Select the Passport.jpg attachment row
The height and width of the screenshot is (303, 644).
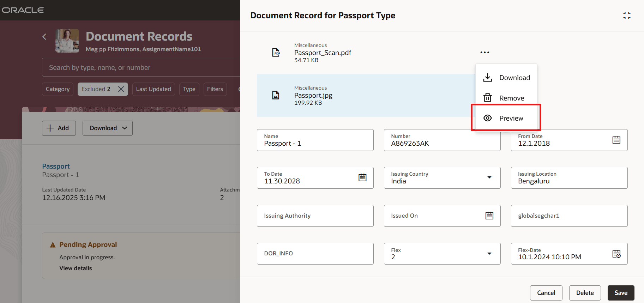click(366, 95)
